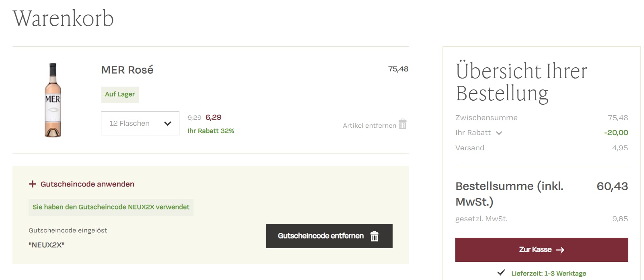The width and height of the screenshot is (644, 280).
Task: Click the chevron arrow in quantity selector
Action: [168, 123]
